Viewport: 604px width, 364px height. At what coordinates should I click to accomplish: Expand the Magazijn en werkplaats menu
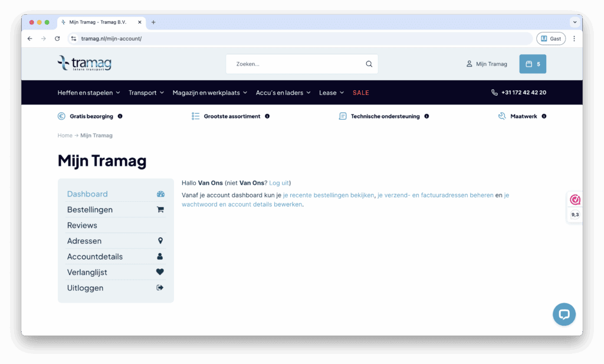coord(210,93)
